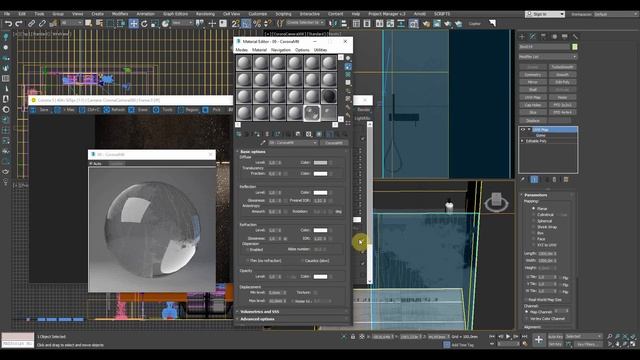Image resolution: width=640 pixels, height=360 pixels.
Task: Open the Options menu in Material Editor
Action: coord(302,50)
